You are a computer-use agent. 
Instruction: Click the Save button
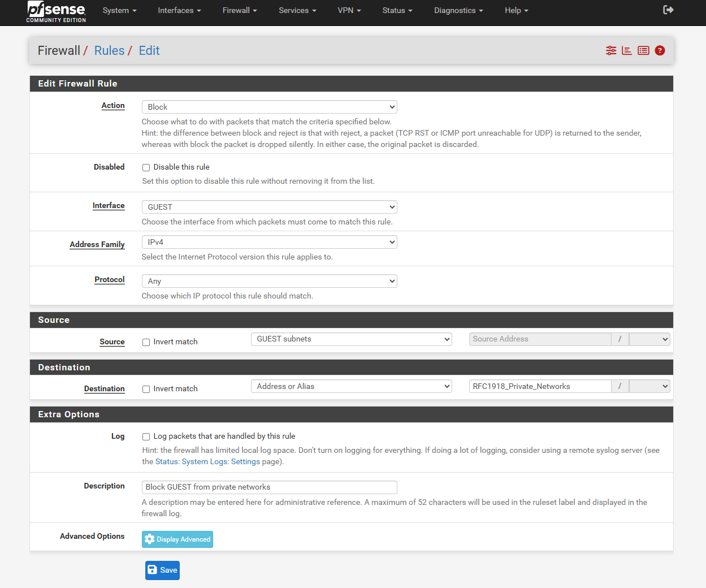click(162, 570)
